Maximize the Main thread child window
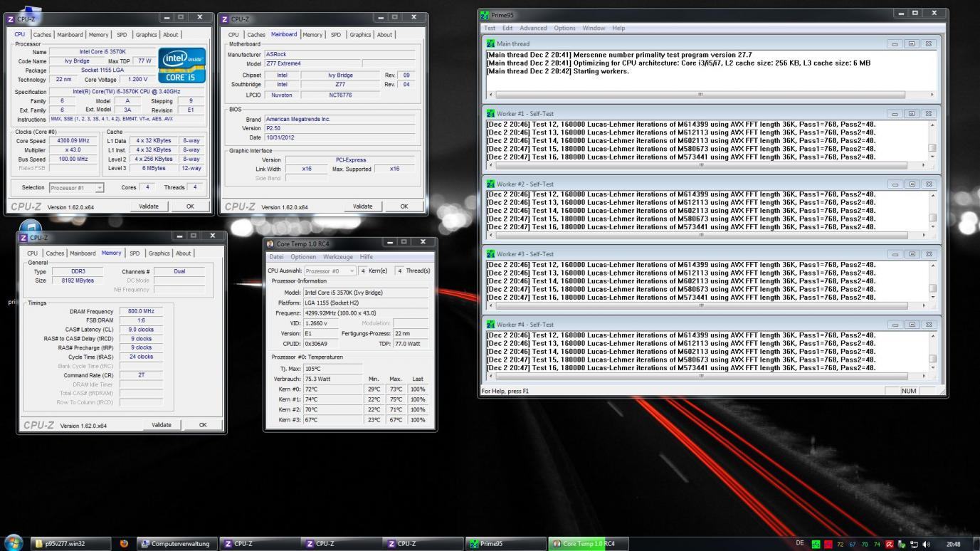980x551 pixels. (x=911, y=44)
